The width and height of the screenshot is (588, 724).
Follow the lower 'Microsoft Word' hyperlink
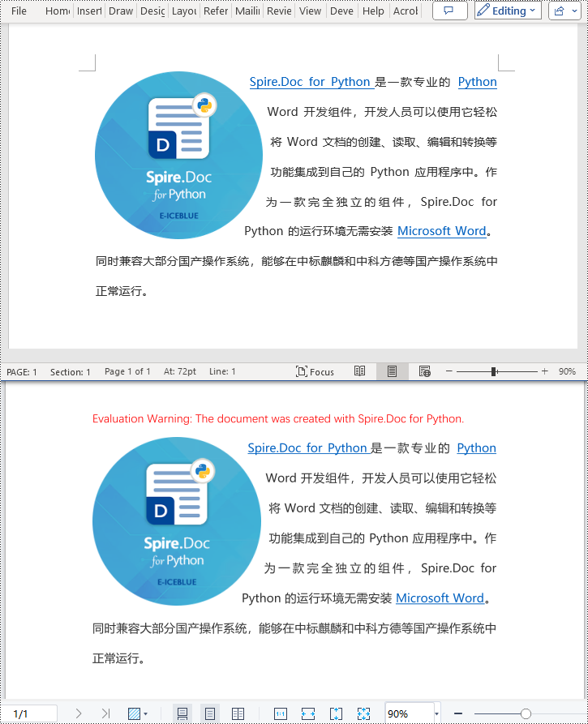click(x=440, y=598)
